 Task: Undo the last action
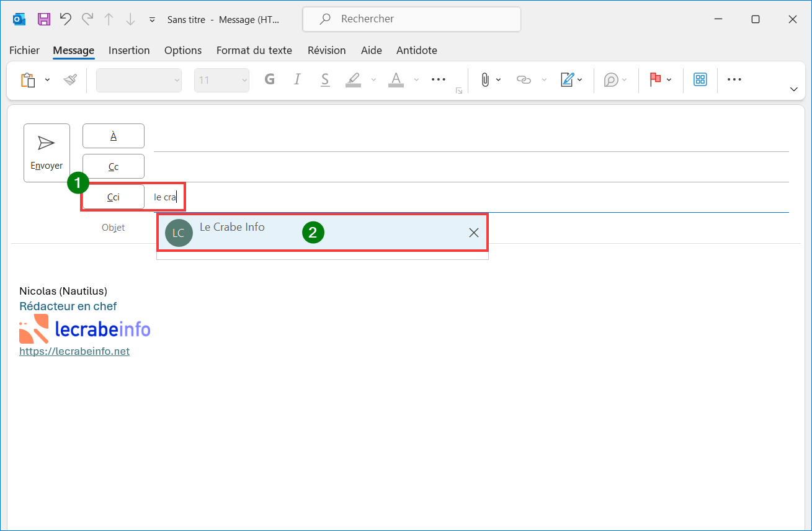coord(66,19)
